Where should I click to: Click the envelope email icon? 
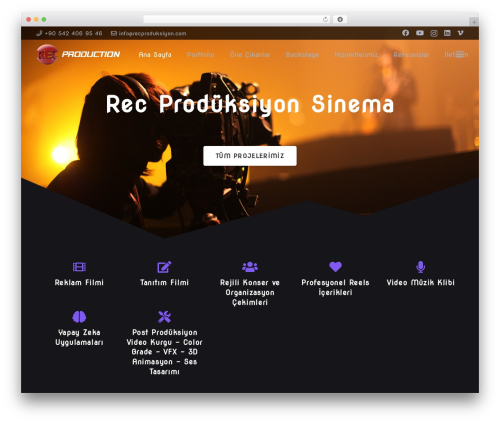coord(114,33)
